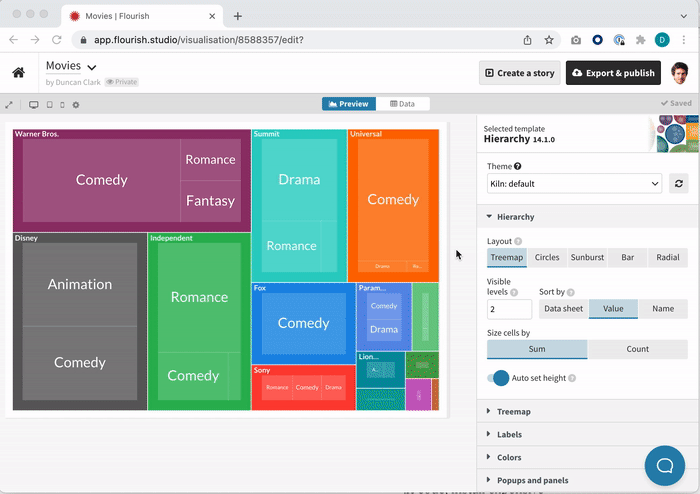
Task: Open browser camera extension icon
Action: [x=576, y=40]
